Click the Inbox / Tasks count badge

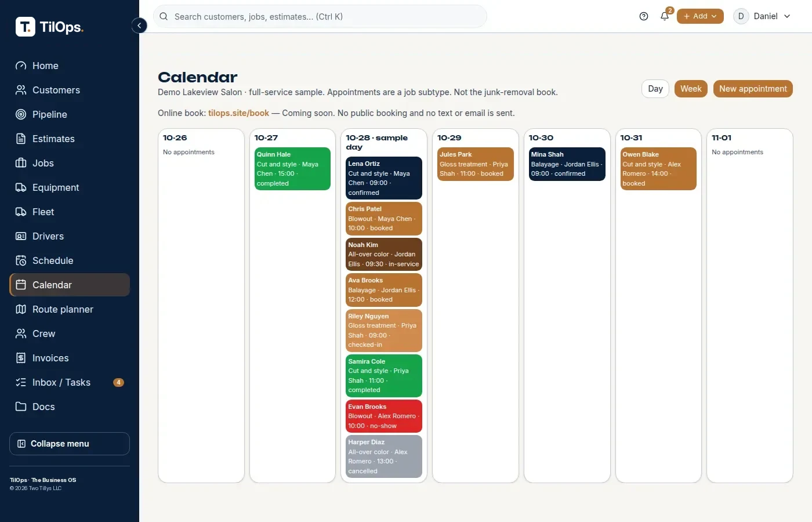click(118, 382)
